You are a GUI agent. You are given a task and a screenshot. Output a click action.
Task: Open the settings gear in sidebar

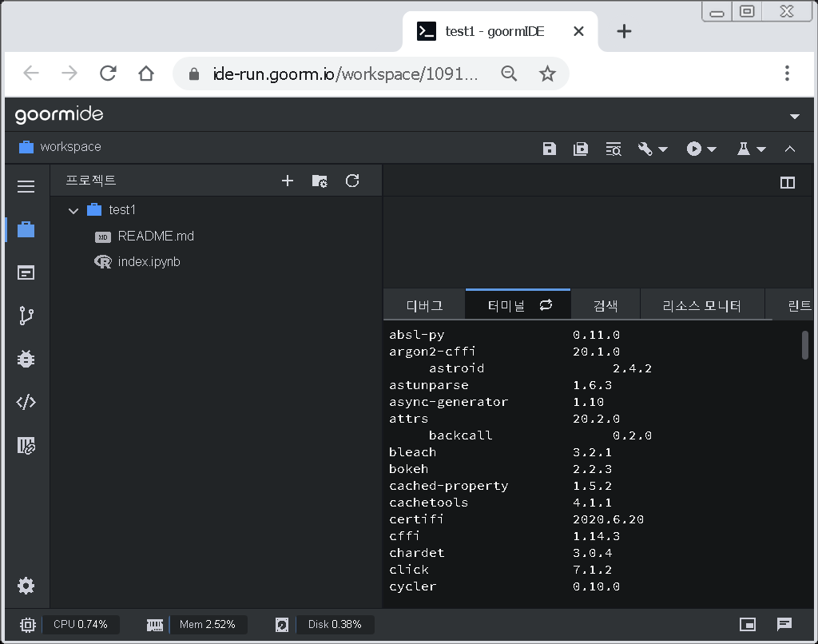click(x=26, y=586)
